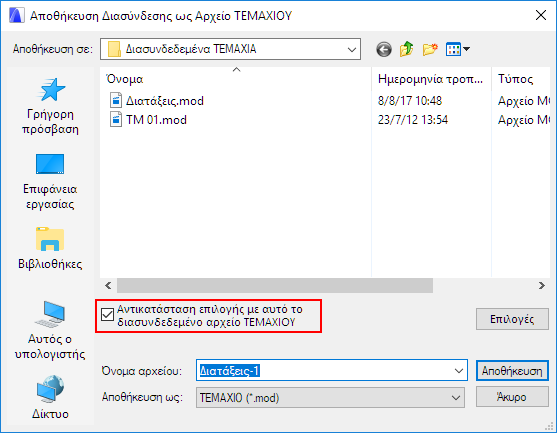The height and width of the screenshot is (433, 557).
Task: Click the Άκυρο button
Action: (x=512, y=397)
